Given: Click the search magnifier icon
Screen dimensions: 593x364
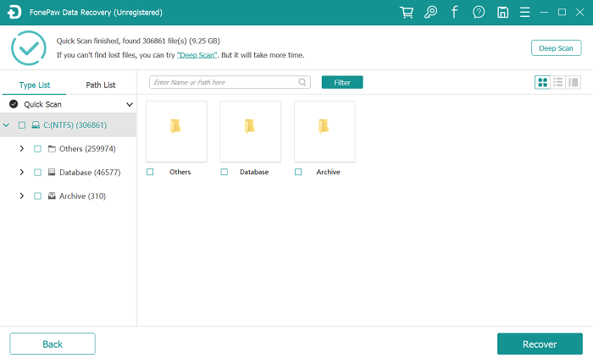Looking at the screenshot, I should tap(302, 82).
